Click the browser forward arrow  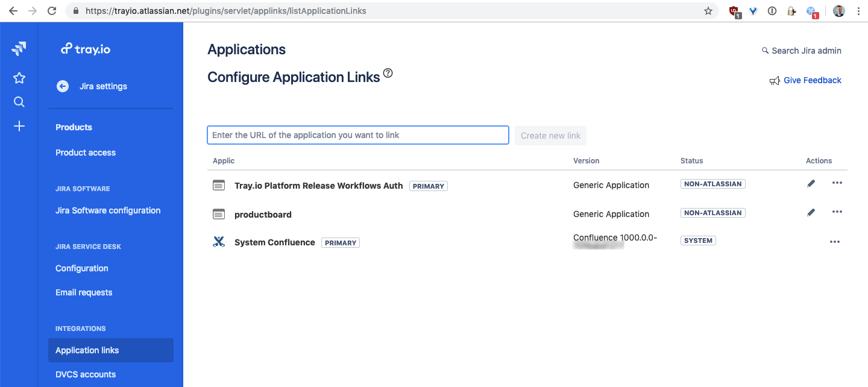(x=32, y=11)
